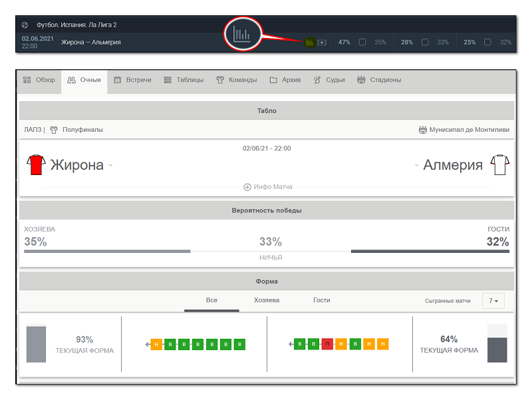Click the highlighted statistics chart icon
532x400 pixels.
coord(309,43)
